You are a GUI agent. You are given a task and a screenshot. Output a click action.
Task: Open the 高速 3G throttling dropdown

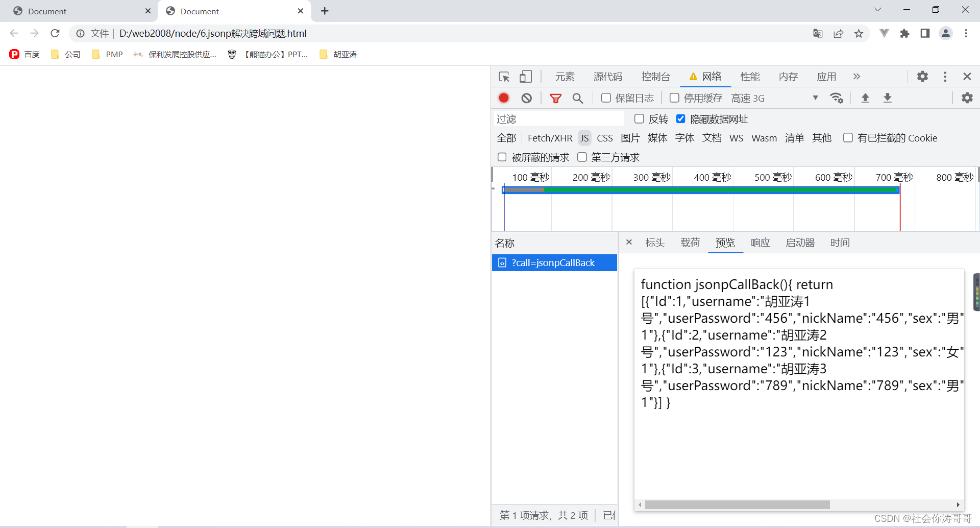[774, 98]
